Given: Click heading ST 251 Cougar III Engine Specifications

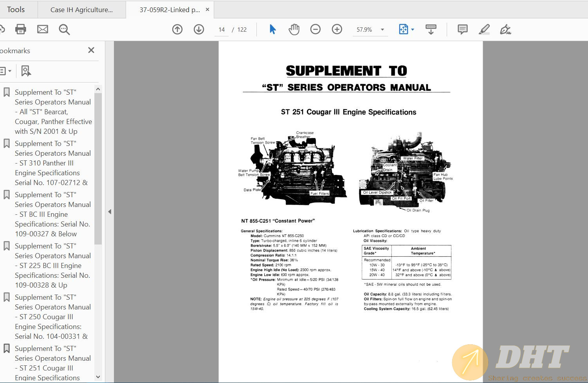Looking at the screenshot, I should 348,112.
